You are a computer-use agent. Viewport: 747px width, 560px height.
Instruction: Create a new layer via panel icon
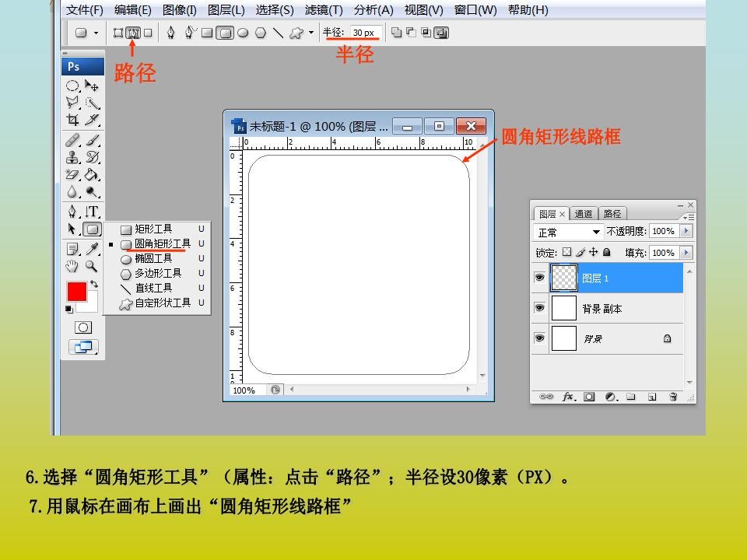pos(652,397)
